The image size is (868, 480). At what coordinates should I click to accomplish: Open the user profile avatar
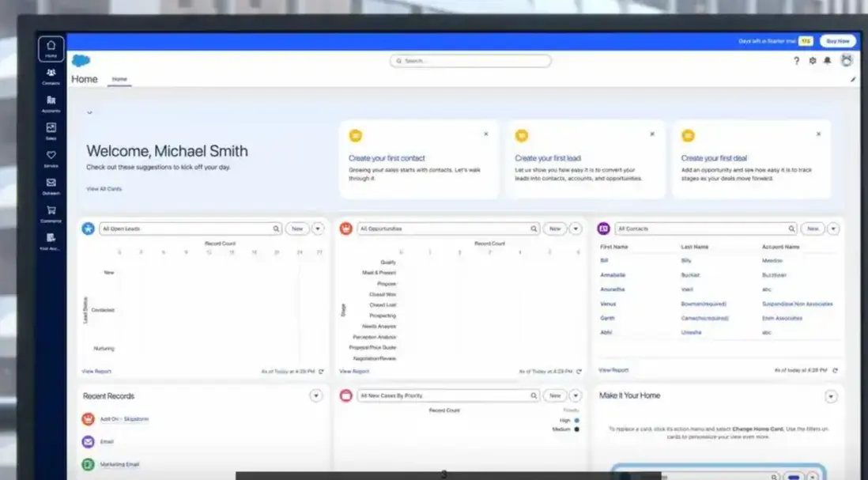pyautogui.click(x=847, y=60)
